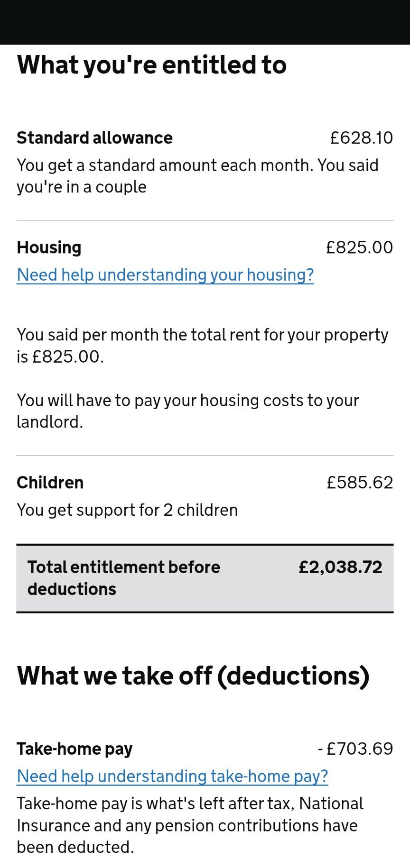Select the £825.00 housing amount
The width and height of the screenshot is (410, 868).
[359, 247]
